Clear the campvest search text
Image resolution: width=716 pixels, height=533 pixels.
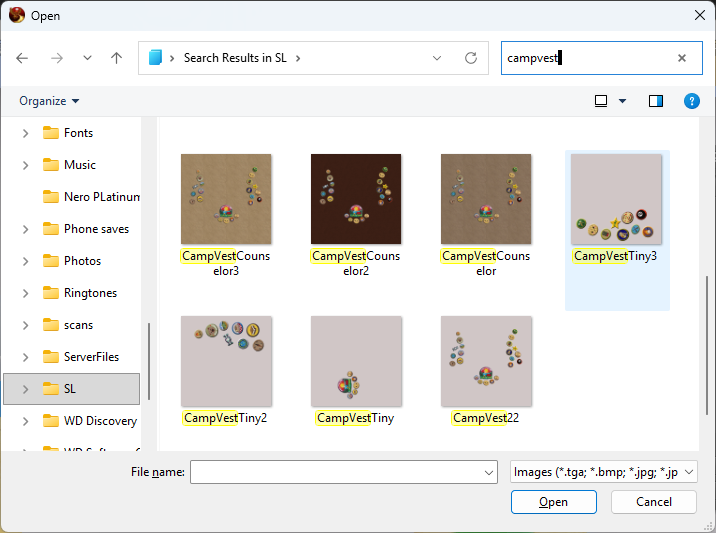pyautogui.click(x=682, y=58)
